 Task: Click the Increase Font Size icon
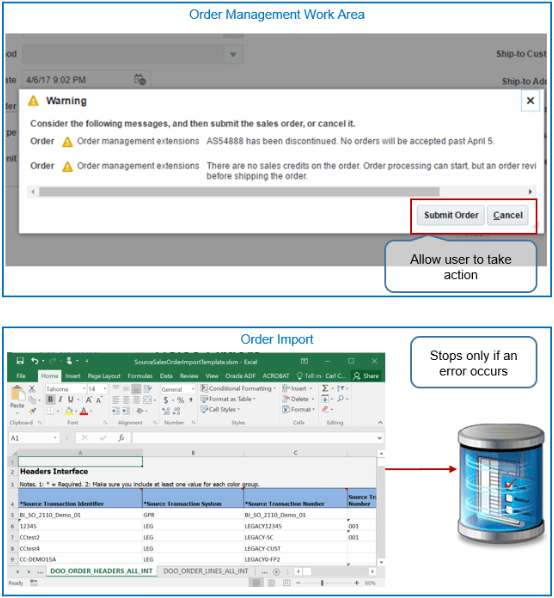[x=88, y=400]
